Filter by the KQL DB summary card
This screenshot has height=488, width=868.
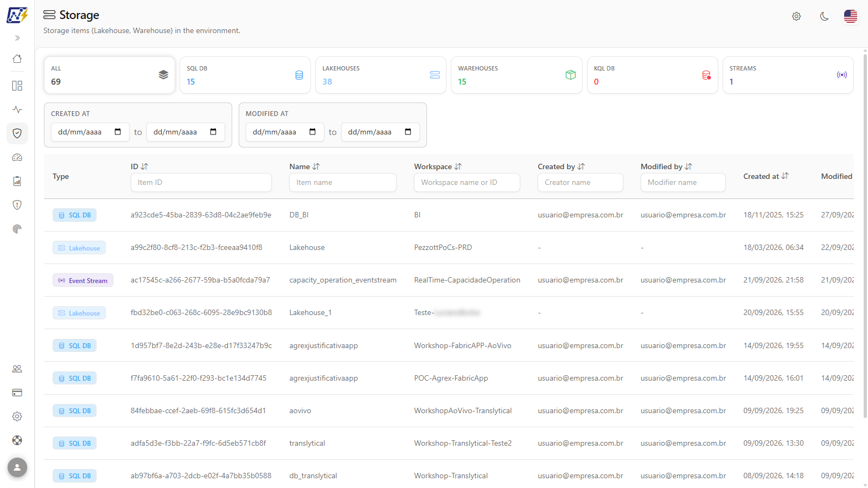click(653, 75)
